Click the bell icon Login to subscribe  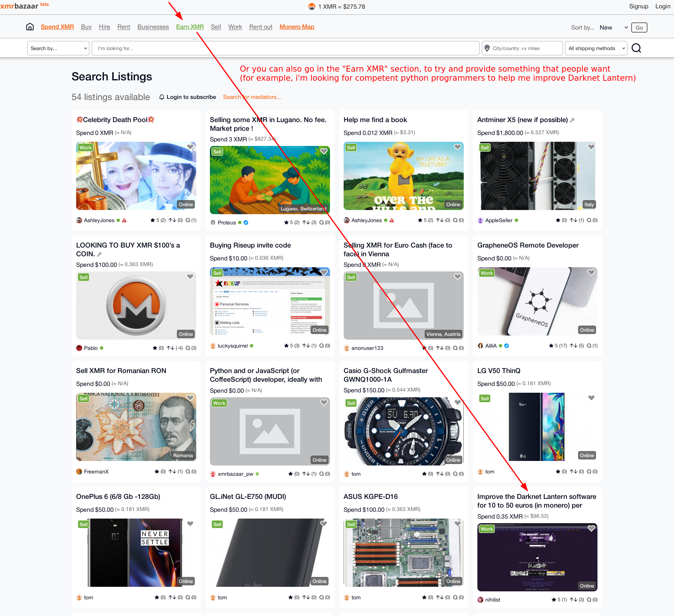pos(162,97)
